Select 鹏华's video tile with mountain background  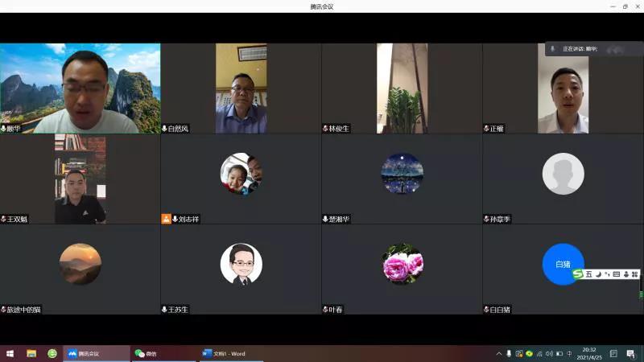coord(80,88)
